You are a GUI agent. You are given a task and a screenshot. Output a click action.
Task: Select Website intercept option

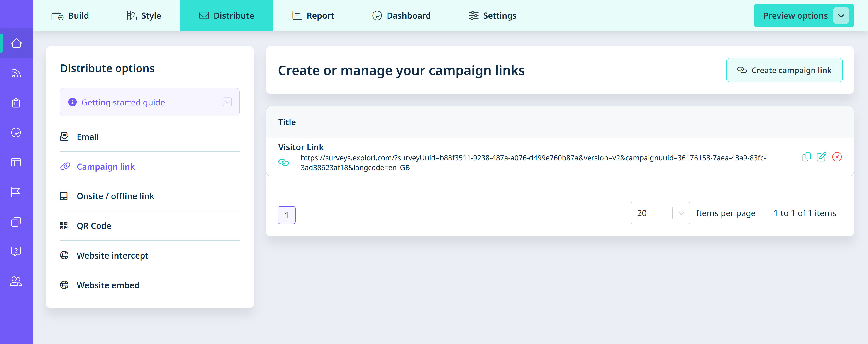[112, 255]
